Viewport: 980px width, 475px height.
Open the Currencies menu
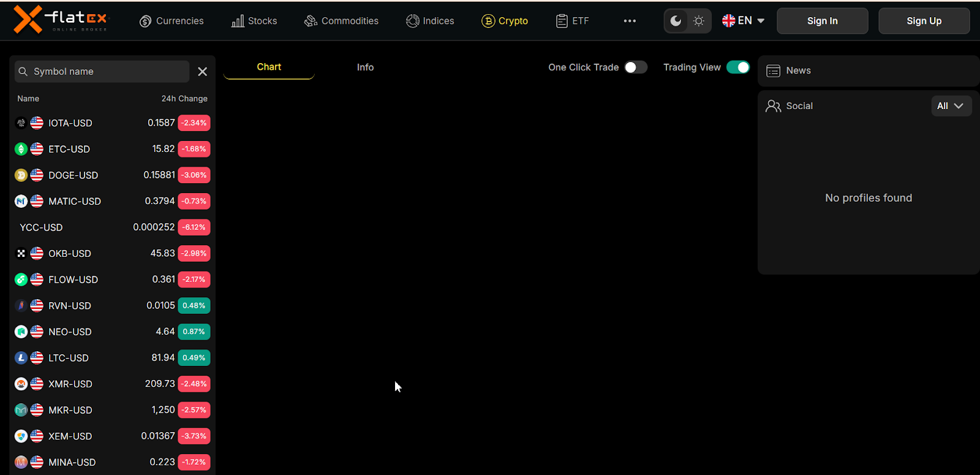172,21
